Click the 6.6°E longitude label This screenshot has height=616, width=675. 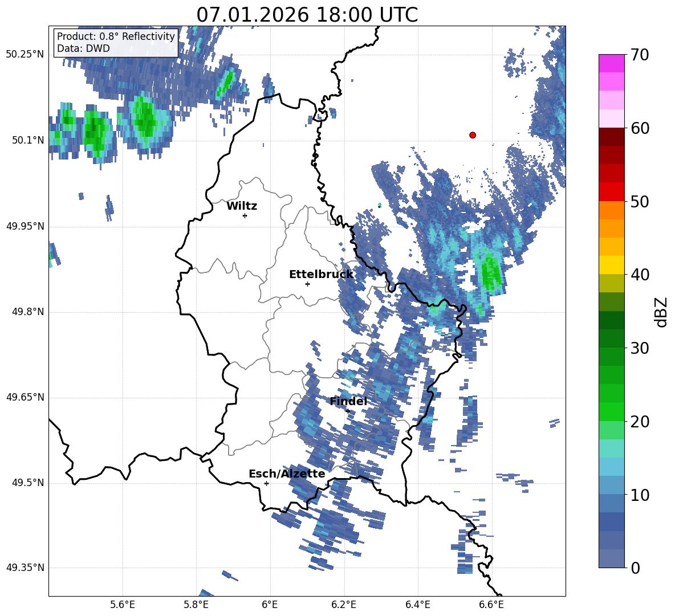point(491,605)
